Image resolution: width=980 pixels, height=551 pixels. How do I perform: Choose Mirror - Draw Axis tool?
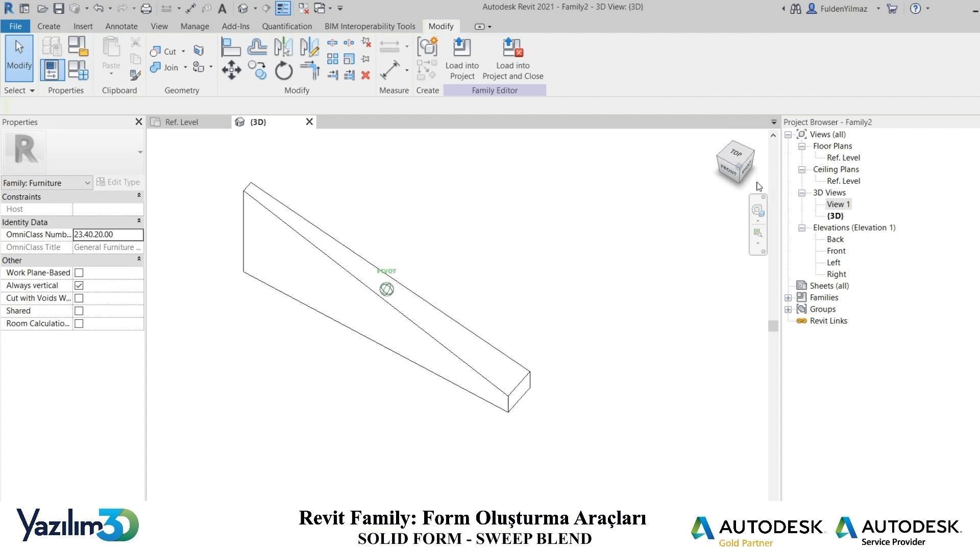coord(309,47)
